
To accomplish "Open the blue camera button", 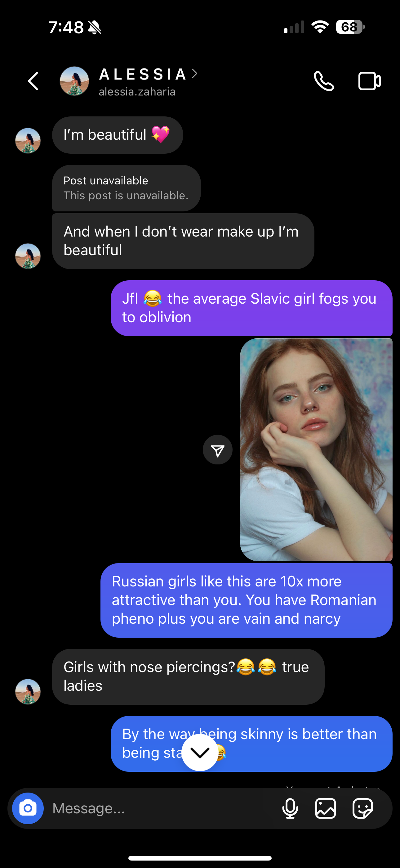I will tap(28, 808).
